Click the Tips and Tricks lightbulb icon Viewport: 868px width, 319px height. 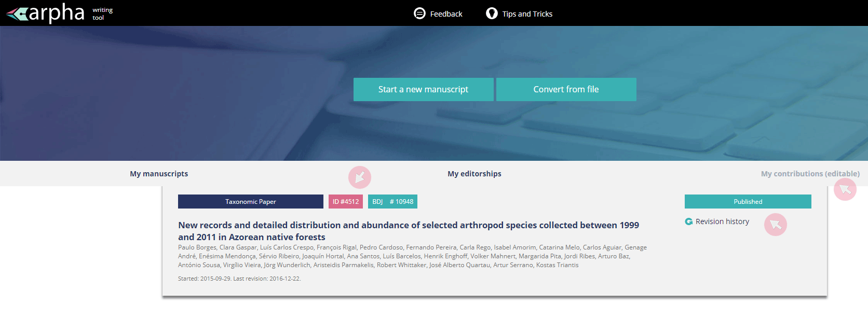click(x=492, y=13)
